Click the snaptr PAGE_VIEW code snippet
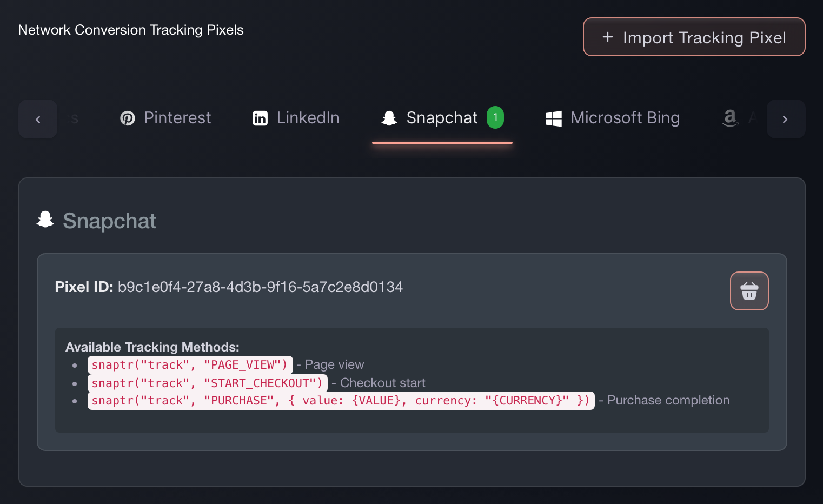This screenshot has height=504, width=823. click(190, 365)
